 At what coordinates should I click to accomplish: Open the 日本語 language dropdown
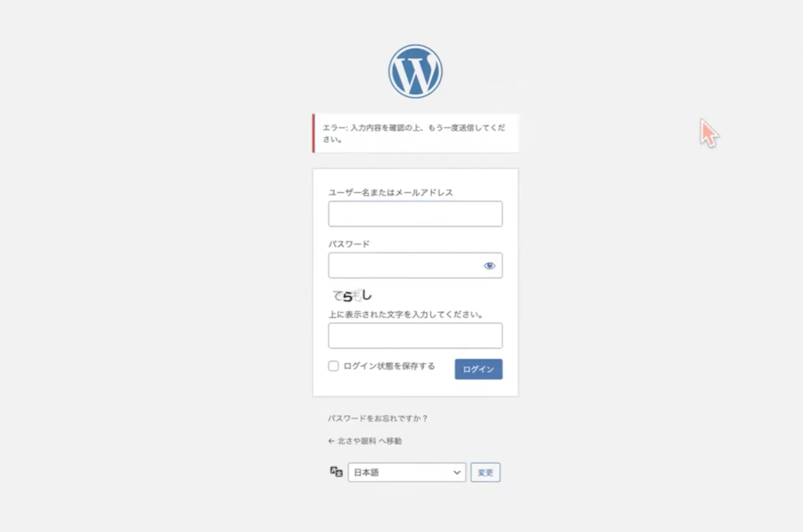[x=407, y=472]
